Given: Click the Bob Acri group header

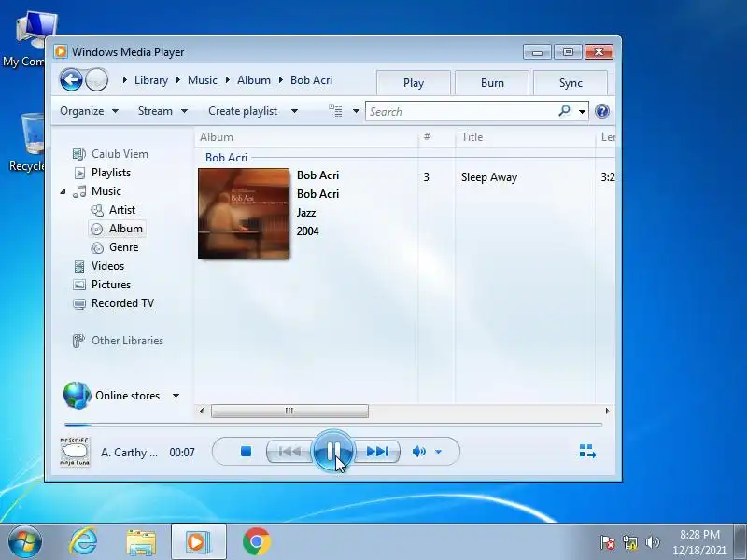Looking at the screenshot, I should point(226,157).
